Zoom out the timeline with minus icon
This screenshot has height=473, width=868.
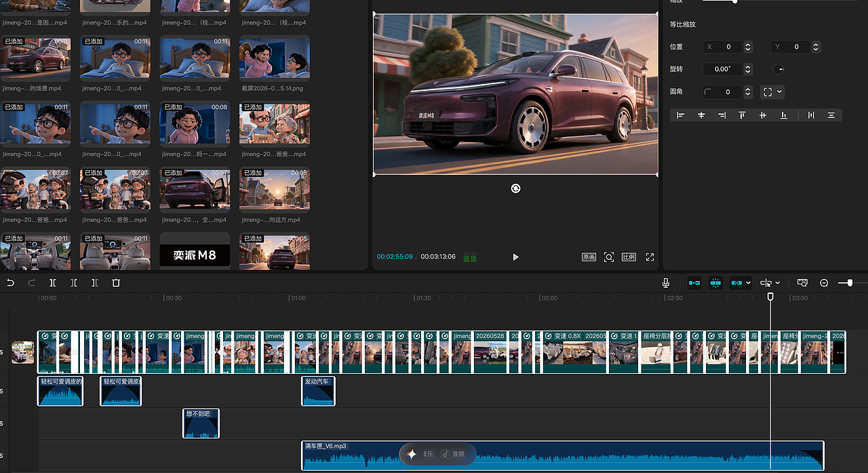click(x=824, y=283)
